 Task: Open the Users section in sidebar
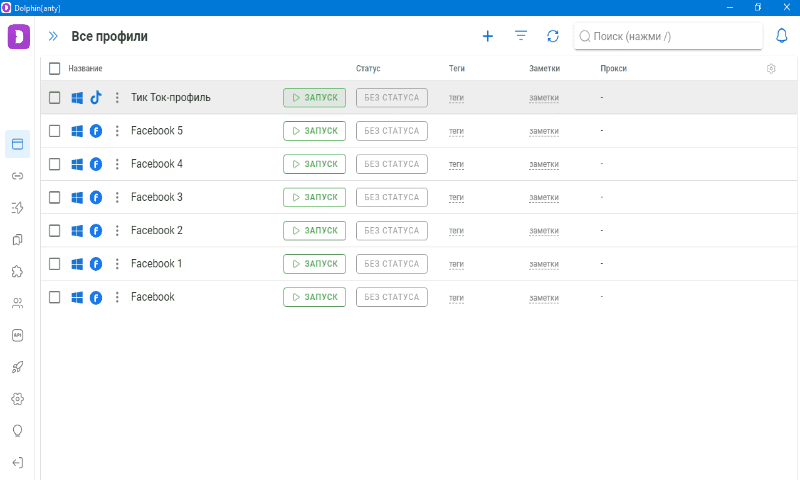click(17, 303)
